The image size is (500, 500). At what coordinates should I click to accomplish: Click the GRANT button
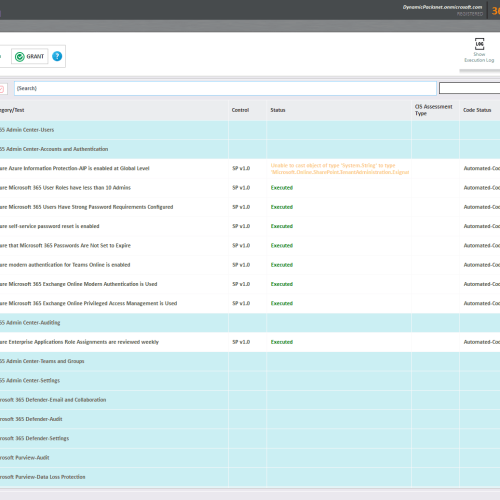click(x=30, y=56)
